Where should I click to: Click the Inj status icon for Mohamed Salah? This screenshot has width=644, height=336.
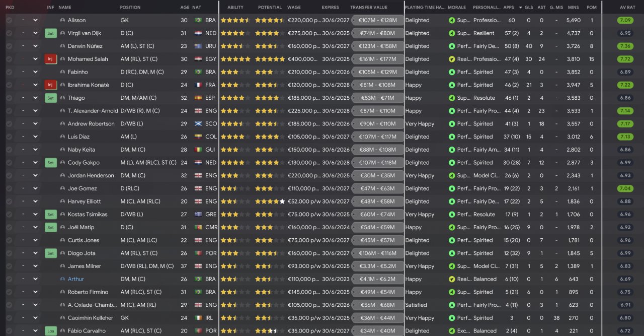50,59
